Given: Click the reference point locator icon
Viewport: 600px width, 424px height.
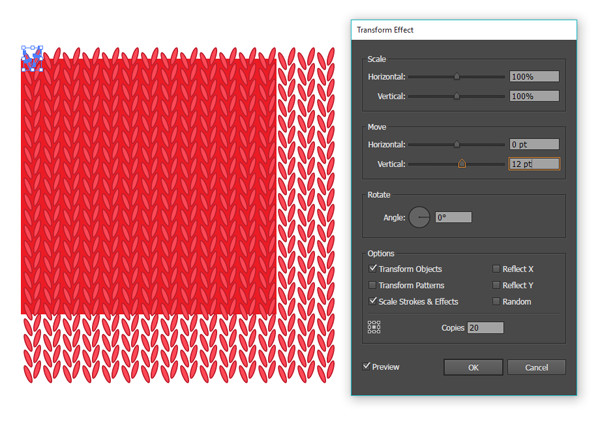Looking at the screenshot, I should pyautogui.click(x=374, y=327).
